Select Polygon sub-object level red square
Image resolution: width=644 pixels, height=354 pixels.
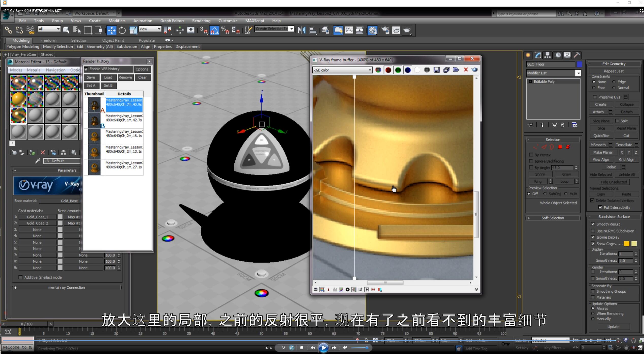pyautogui.click(x=560, y=147)
